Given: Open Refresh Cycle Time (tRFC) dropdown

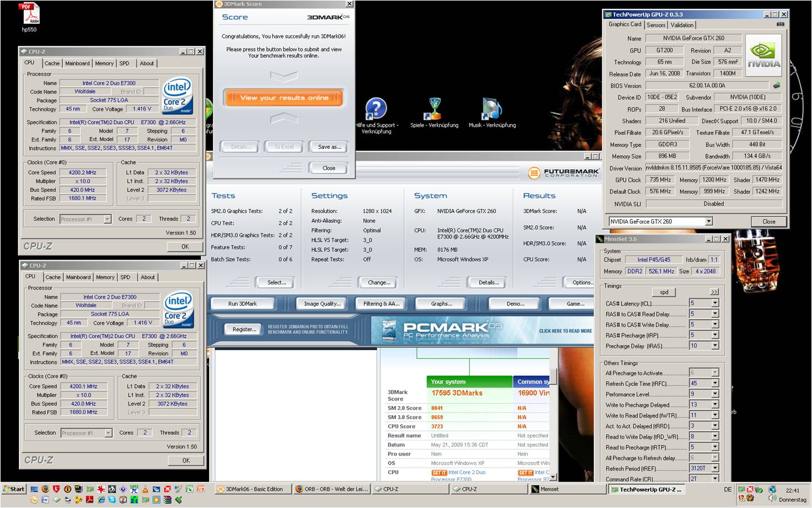Looking at the screenshot, I should pyautogui.click(x=715, y=383).
